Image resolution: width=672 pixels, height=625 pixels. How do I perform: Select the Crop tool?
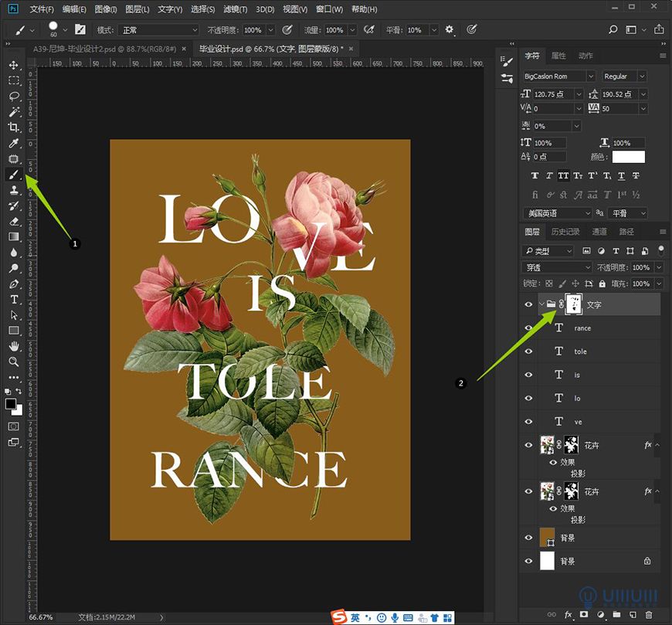tap(14, 127)
